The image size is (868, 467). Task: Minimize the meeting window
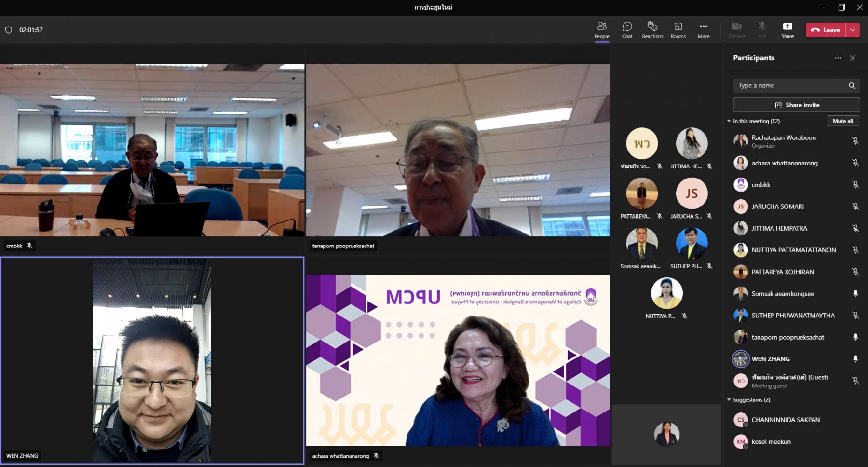[823, 7]
